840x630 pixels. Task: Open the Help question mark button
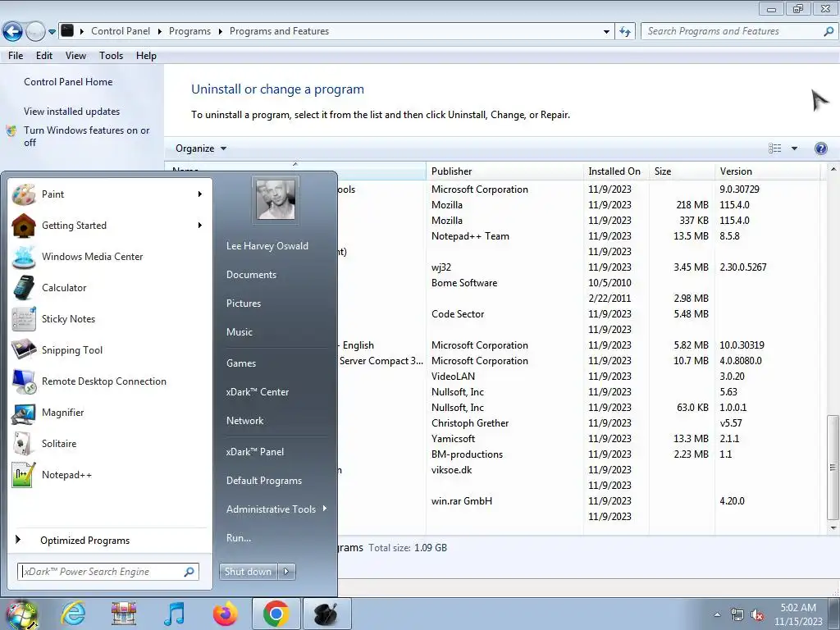click(x=820, y=148)
